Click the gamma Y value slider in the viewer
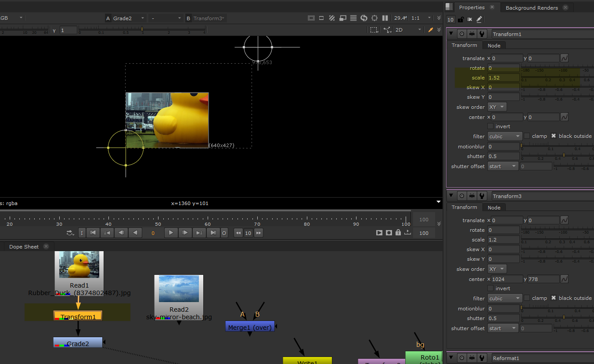This screenshot has height=364, width=594. pyautogui.click(x=142, y=30)
